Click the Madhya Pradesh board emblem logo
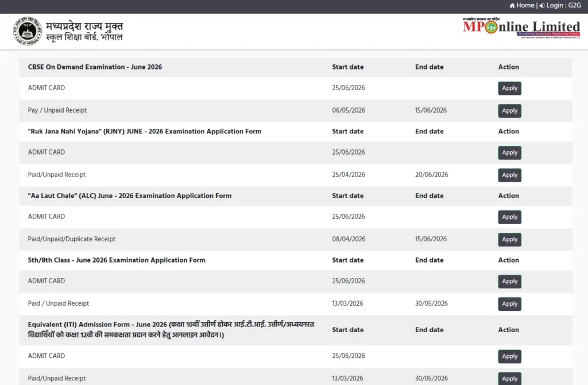This screenshot has width=588, height=385. coord(28,31)
